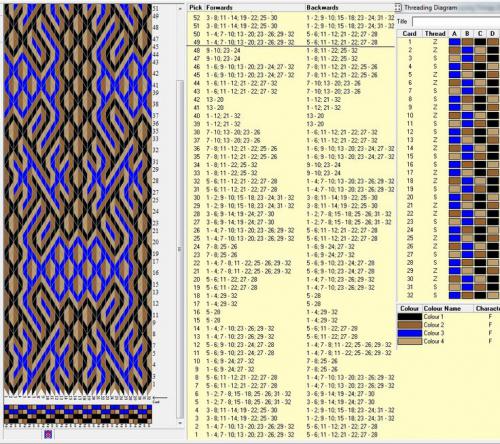The image size is (500, 444).
Task: Select pick 52 row in turning list
Action: pos(291,18)
